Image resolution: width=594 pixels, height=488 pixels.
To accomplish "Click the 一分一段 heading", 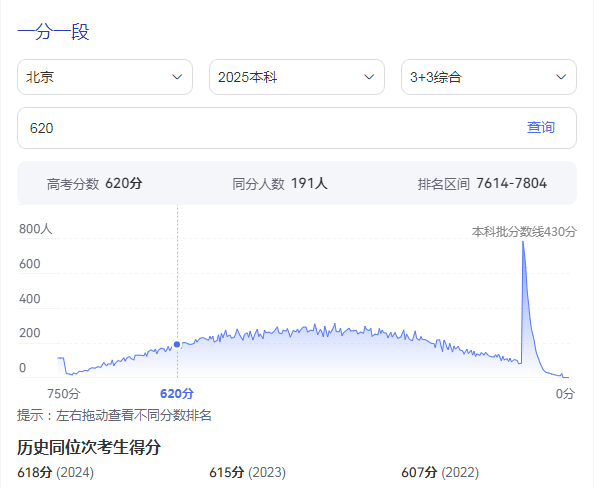I will 53,32.
